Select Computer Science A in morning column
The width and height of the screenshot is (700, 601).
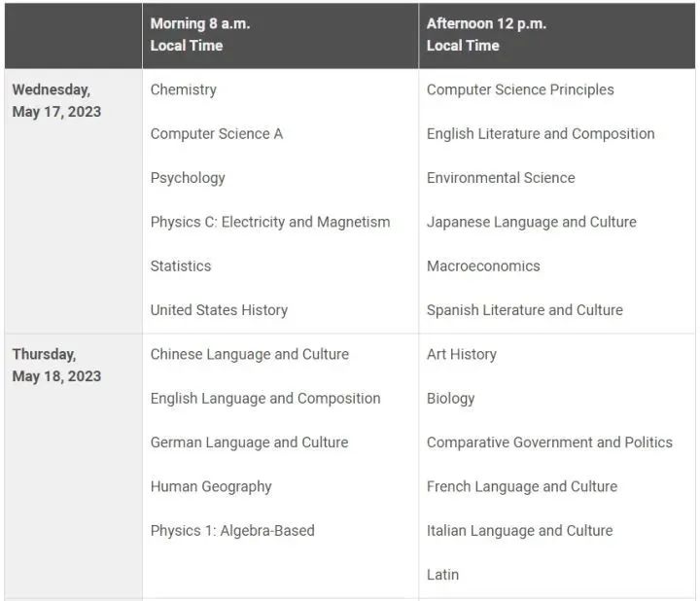[x=217, y=134]
